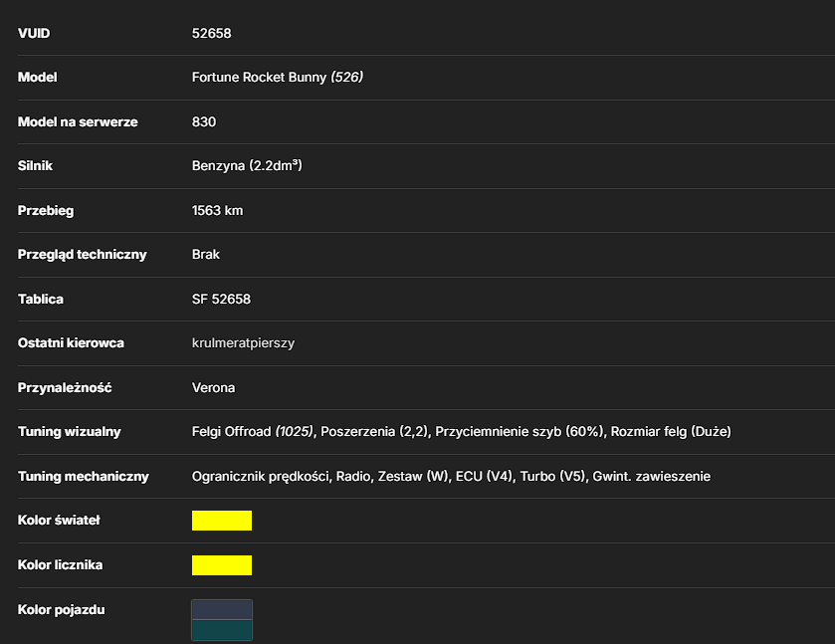Click the Turbo (V5) tuning entry
The image size is (835, 644).
click(x=552, y=476)
